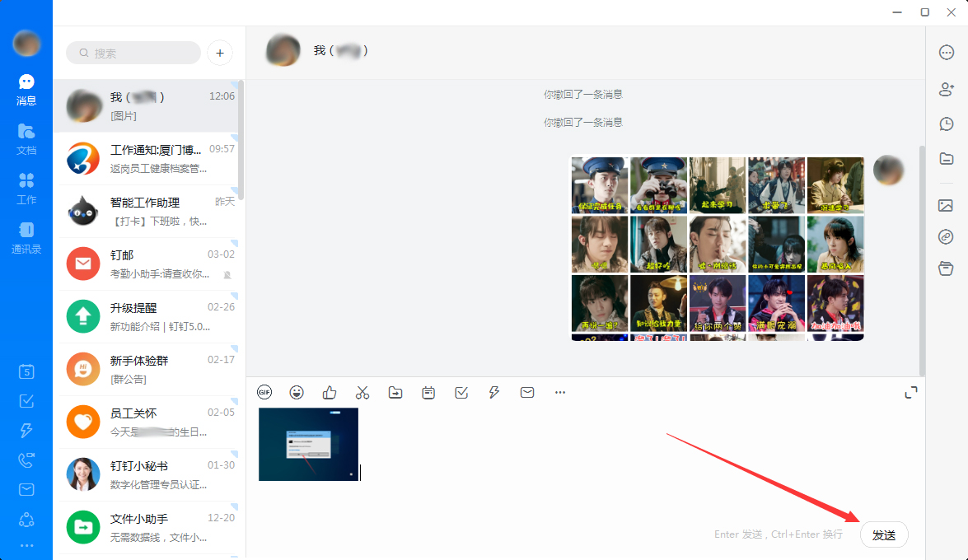Add a member with the person-plus icon
Viewport: 968px width, 560px height.
pyautogui.click(x=946, y=88)
